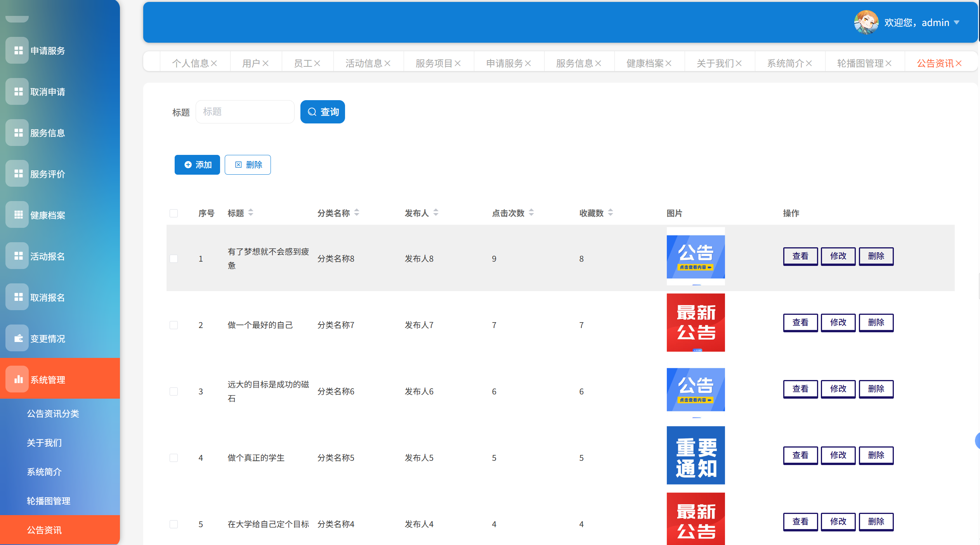This screenshot has height=545, width=980.
Task: Tick the checkbox for row 2
Action: (173, 325)
